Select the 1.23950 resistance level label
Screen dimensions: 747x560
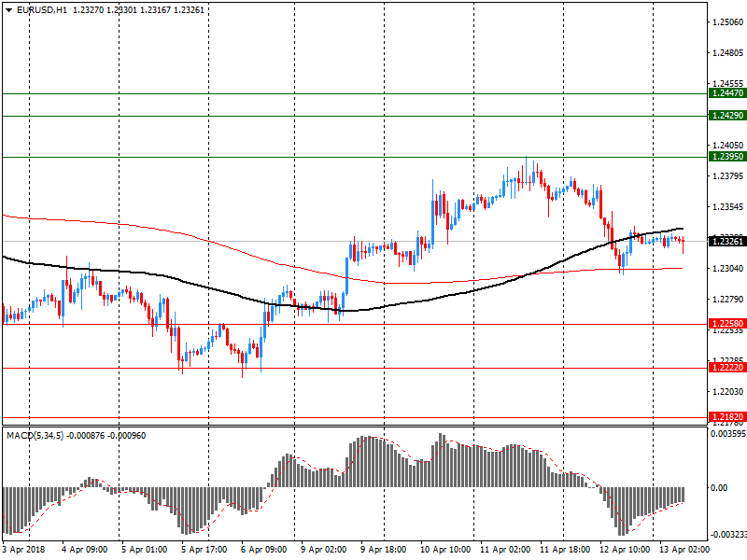[727, 157]
